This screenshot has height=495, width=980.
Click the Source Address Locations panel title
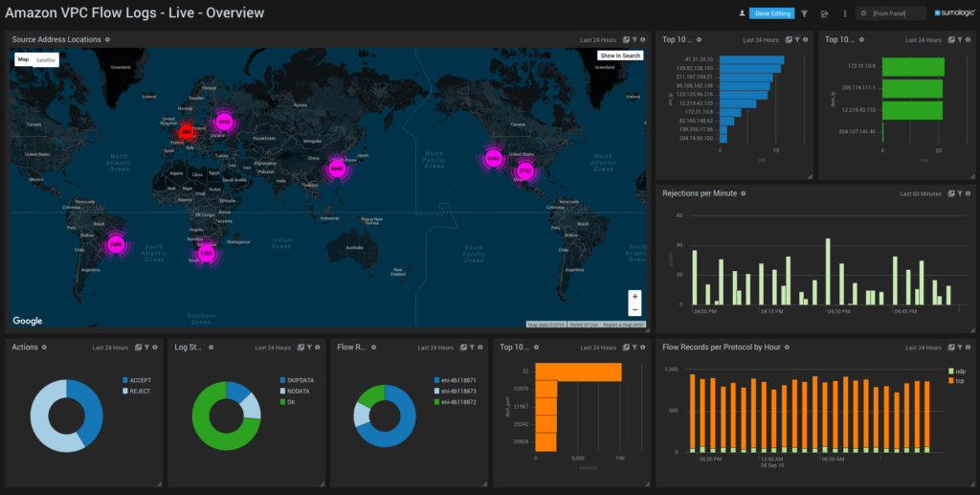(56, 39)
